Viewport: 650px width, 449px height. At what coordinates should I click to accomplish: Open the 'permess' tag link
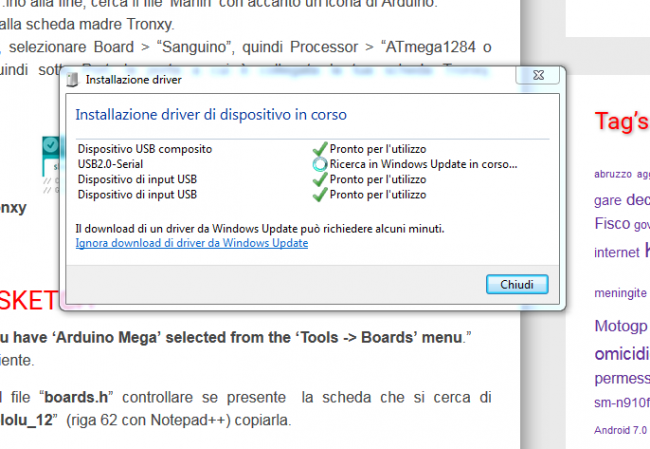[621, 379]
